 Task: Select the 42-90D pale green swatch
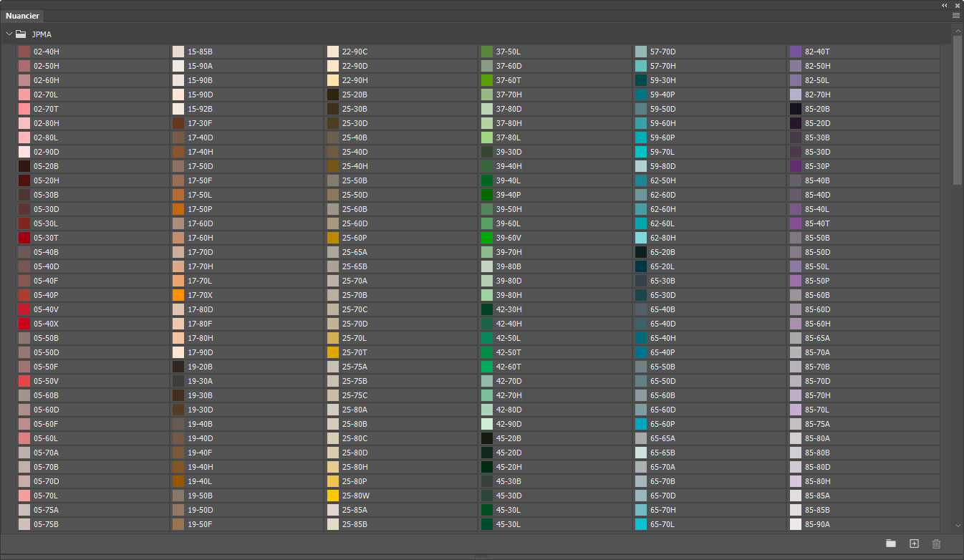487,424
